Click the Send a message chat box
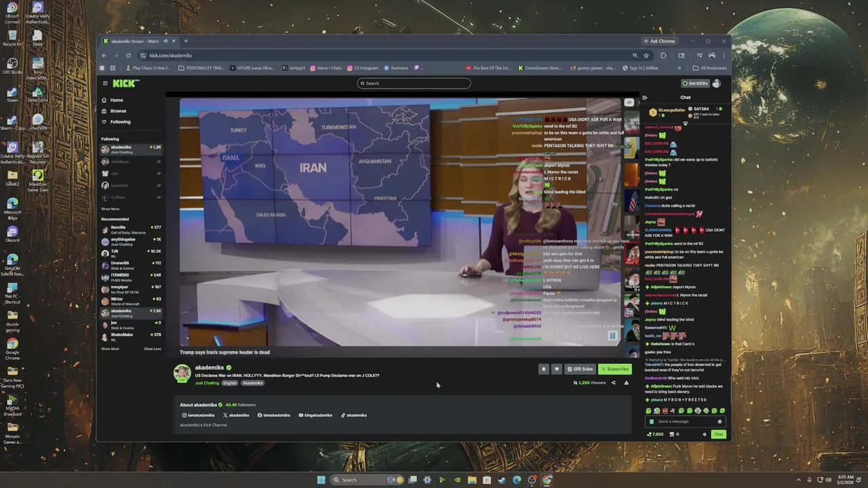This screenshot has height=488, width=868. pyautogui.click(x=685, y=422)
